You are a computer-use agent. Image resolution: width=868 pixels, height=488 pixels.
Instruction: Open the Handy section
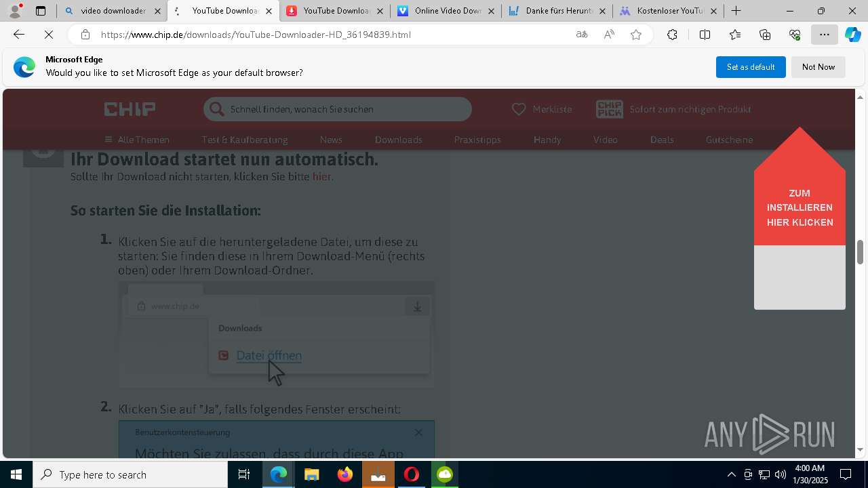tap(547, 140)
